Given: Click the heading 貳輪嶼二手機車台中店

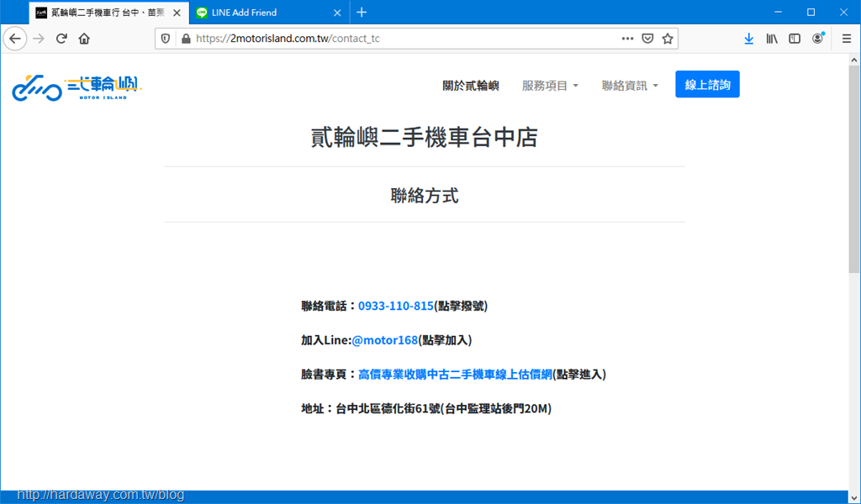Looking at the screenshot, I should point(425,137).
